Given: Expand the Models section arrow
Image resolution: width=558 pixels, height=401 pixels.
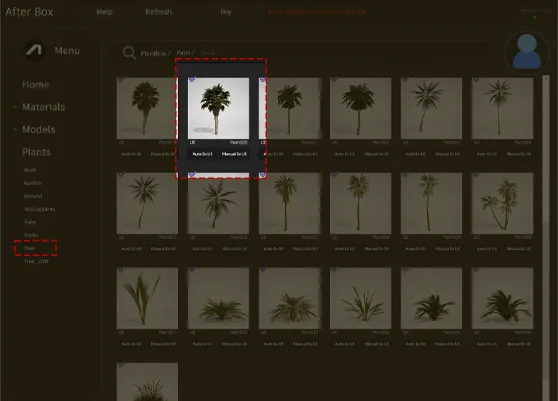Looking at the screenshot, I should (15, 129).
